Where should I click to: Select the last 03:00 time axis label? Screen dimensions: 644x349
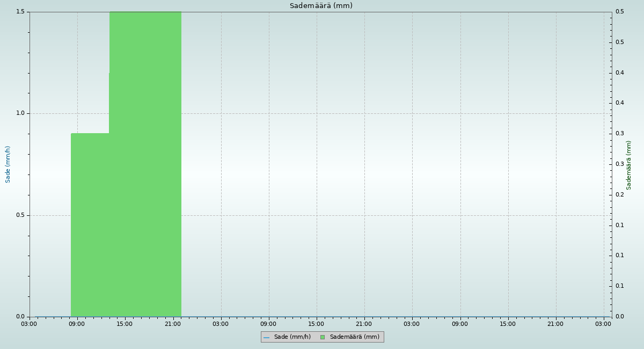603,324
